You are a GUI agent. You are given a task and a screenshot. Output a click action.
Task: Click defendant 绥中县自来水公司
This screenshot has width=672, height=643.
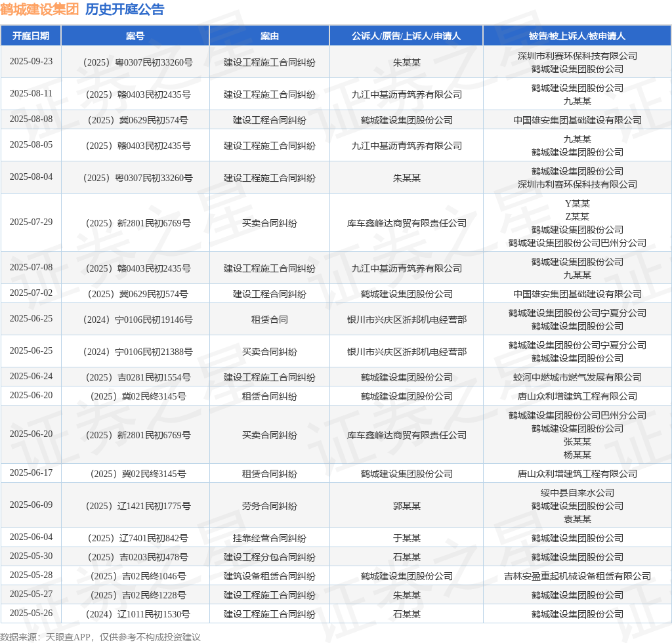577,493
